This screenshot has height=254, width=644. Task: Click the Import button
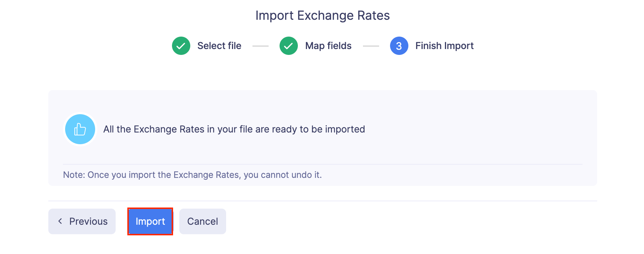(x=150, y=221)
